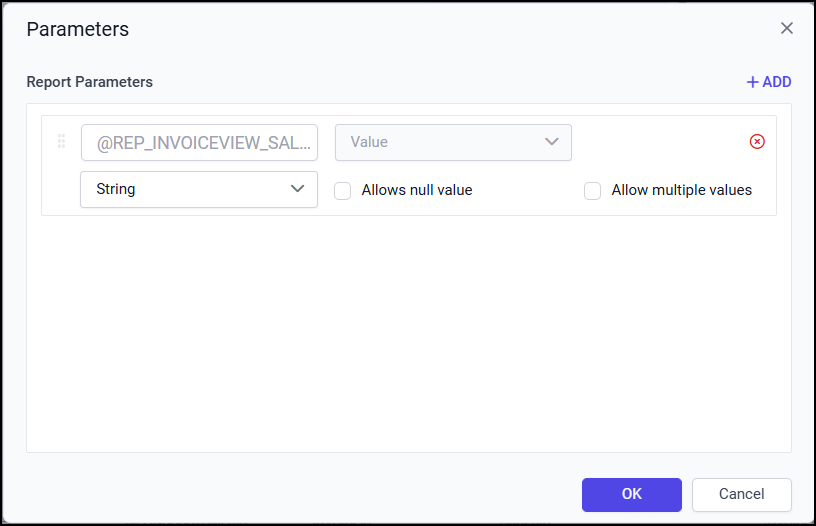The image size is (816, 526).
Task: Select the 'String' text in the type box
Action: (116, 189)
